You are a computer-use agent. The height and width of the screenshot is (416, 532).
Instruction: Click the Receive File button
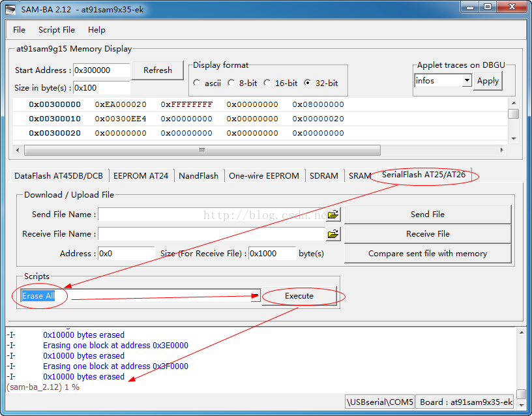click(428, 234)
